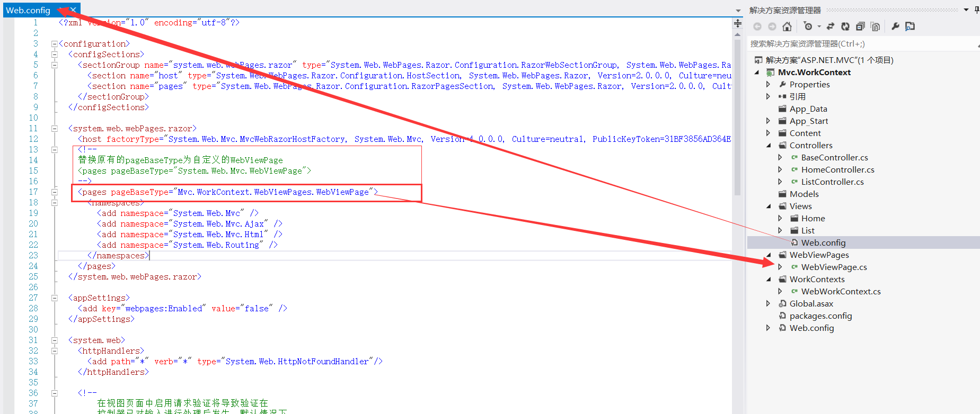Click the Forward navigation arrow in Solution Explorer
Image resolution: width=980 pixels, height=414 pixels.
(x=772, y=26)
